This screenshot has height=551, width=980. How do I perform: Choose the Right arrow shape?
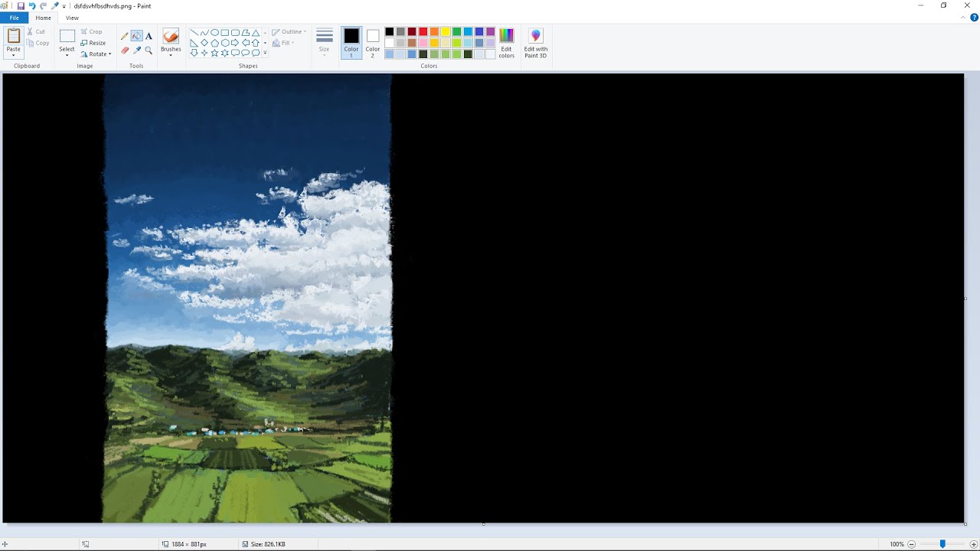click(235, 43)
